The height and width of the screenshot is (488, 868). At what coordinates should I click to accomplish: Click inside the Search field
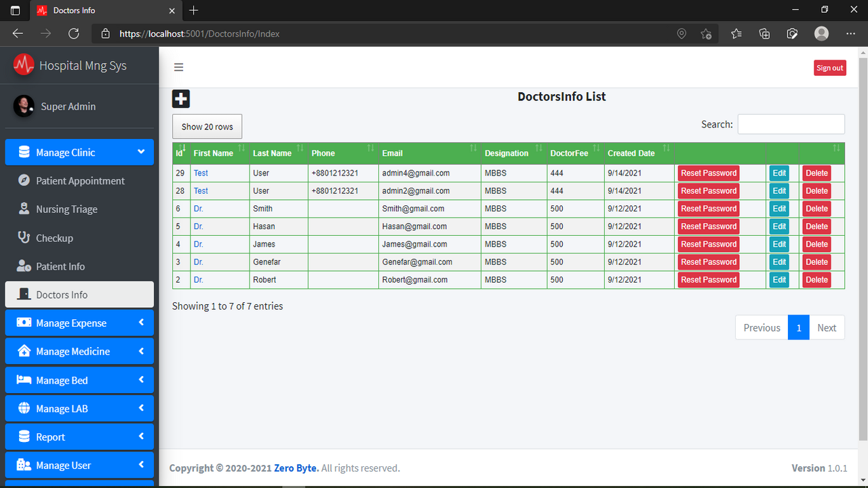[x=791, y=124]
